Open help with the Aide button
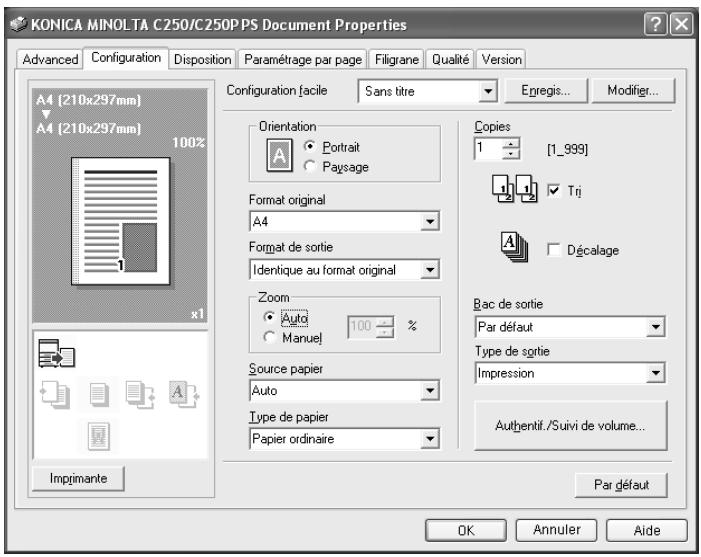 (x=646, y=530)
